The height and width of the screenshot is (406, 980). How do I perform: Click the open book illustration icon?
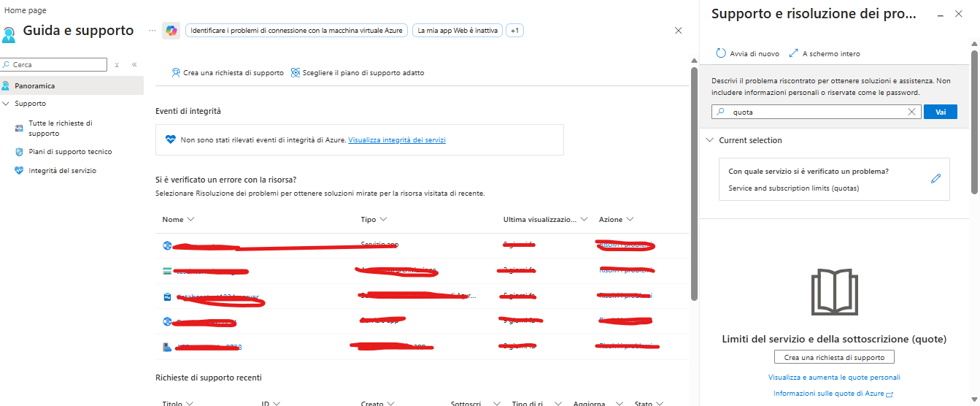(x=834, y=291)
